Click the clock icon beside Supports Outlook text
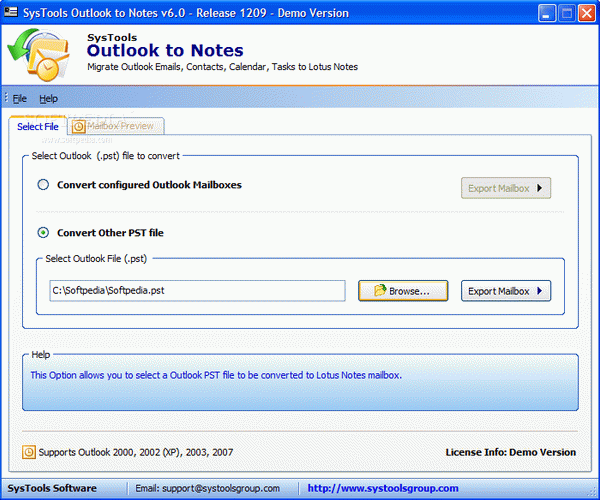Viewport: 600px width, 500px height. tap(29, 452)
